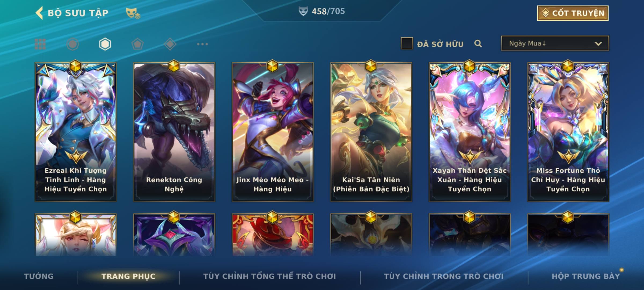The image size is (644, 290).
Task: Open the three-dots more filters menu
Action: pyautogui.click(x=202, y=44)
